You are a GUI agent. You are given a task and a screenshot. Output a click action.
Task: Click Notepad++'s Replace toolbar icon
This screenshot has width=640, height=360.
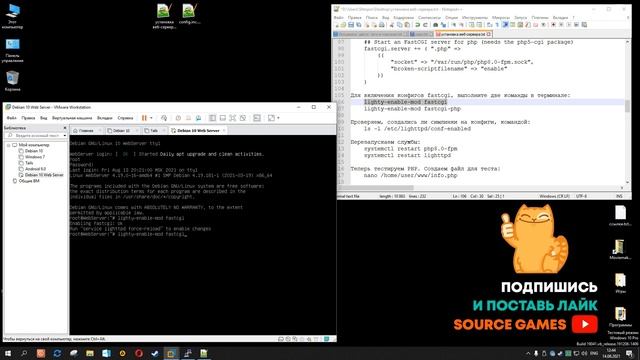point(443,25)
